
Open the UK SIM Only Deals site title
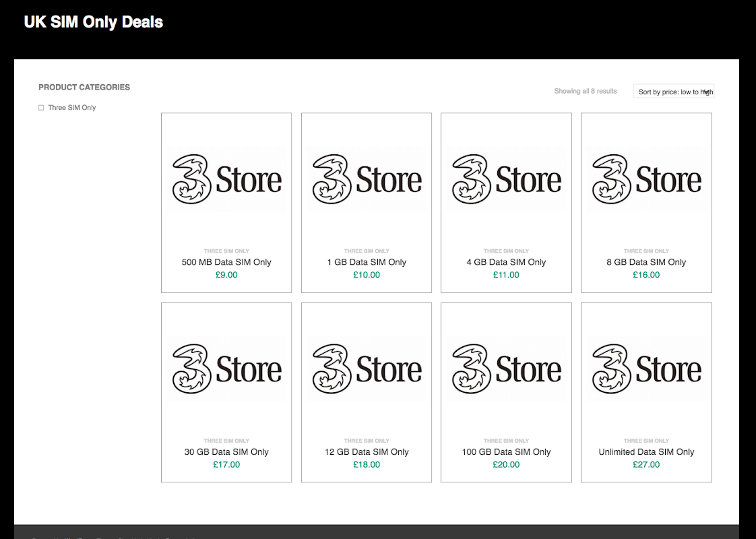point(94,22)
